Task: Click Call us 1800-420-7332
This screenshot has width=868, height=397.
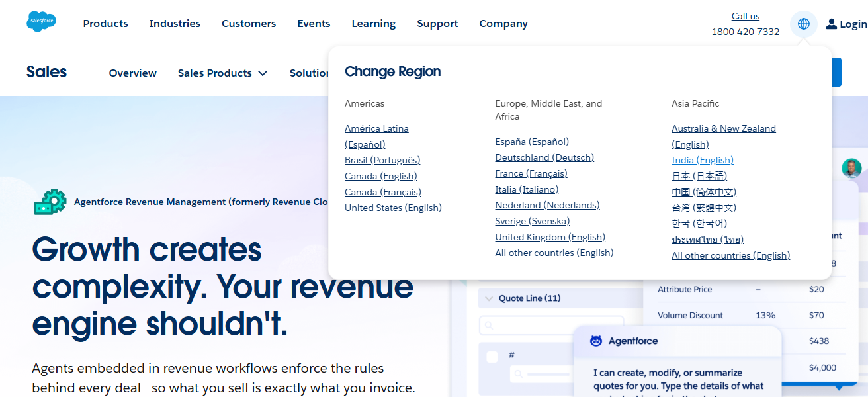Action: pos(745,23)
